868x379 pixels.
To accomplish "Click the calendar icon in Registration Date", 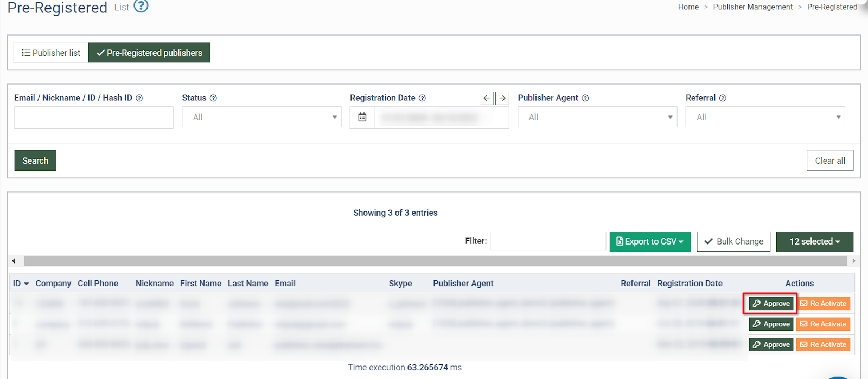I will [x=362, y=117].
